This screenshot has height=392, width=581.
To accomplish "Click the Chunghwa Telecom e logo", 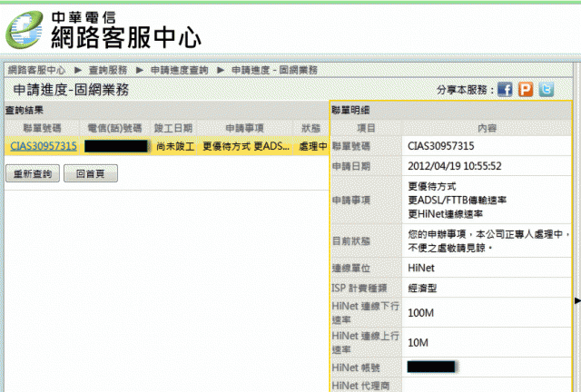I will pos(25,30).
